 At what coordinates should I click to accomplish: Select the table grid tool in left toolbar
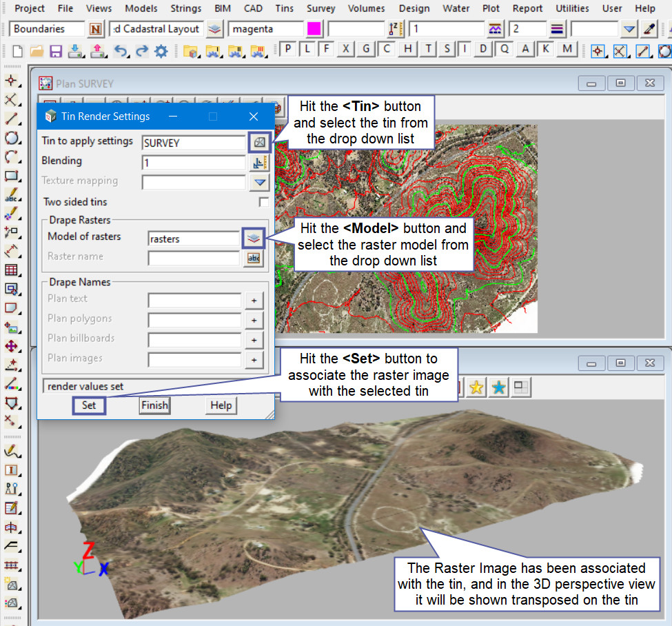[11, 270]
